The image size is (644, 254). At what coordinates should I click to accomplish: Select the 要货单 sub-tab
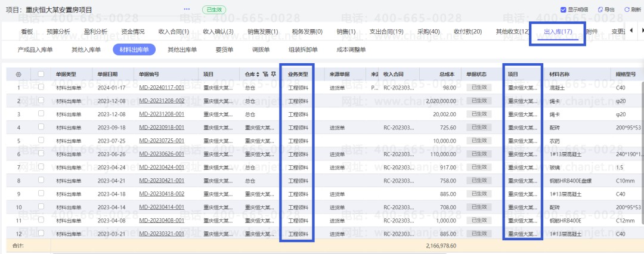pyautogui.click(x=224, y=49)
